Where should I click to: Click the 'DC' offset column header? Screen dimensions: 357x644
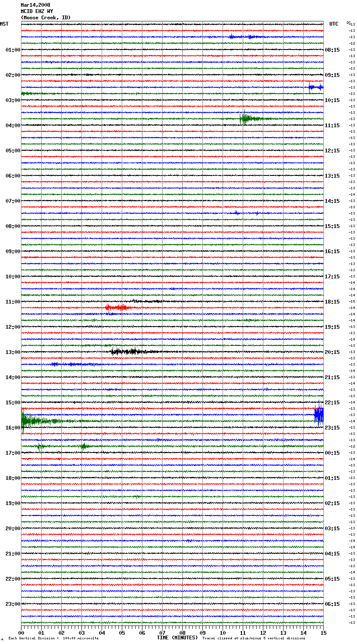click(x=349, y=23)
